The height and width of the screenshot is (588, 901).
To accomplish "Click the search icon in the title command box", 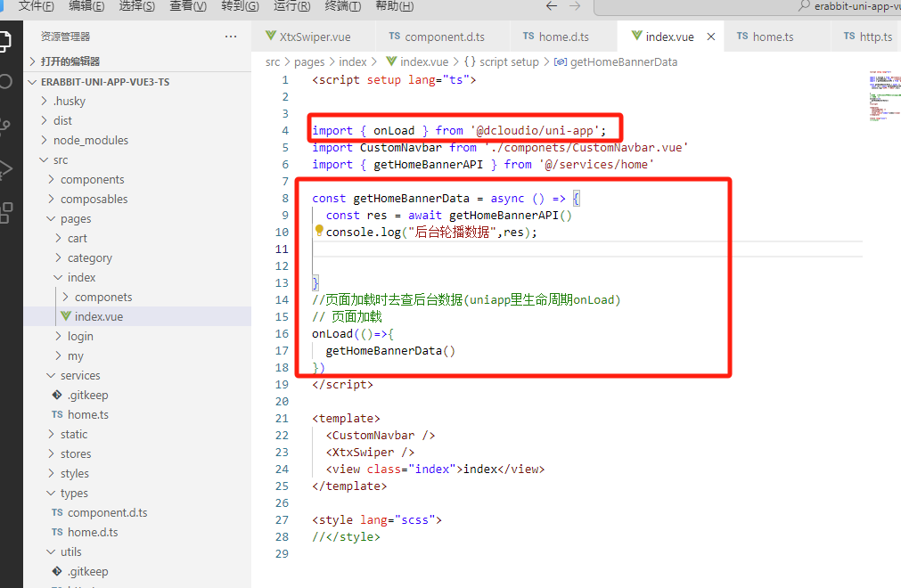I will (x=804, y=5).
